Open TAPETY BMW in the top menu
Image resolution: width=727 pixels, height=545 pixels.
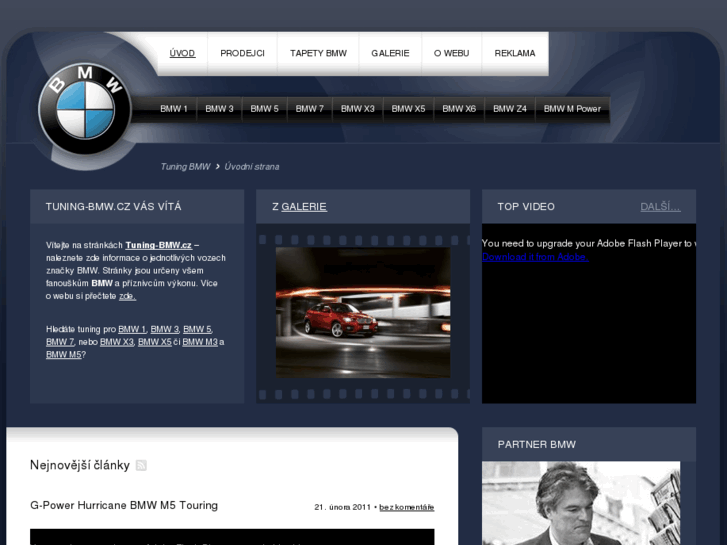tap(318, 53)
